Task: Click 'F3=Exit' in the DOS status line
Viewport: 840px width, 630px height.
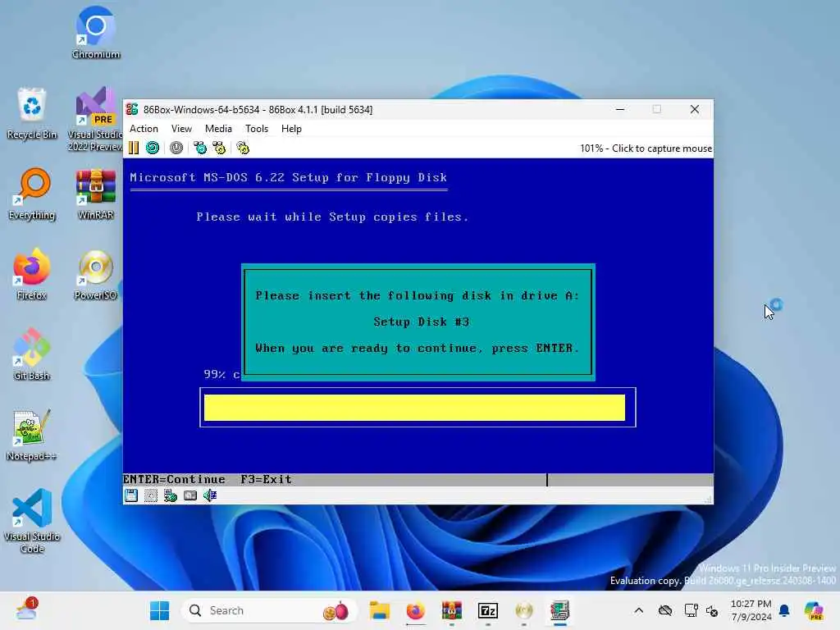Action: click(x=267, y=479)
